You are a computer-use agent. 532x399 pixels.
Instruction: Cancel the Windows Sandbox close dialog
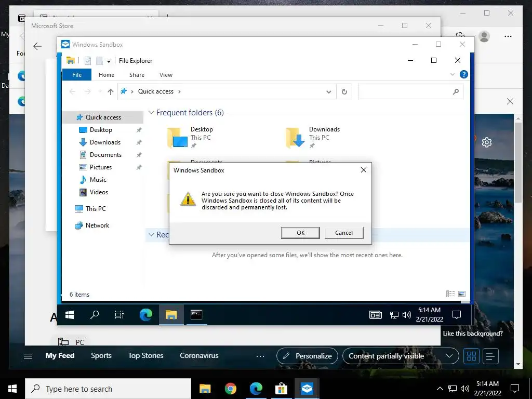[x=344, y=233]
